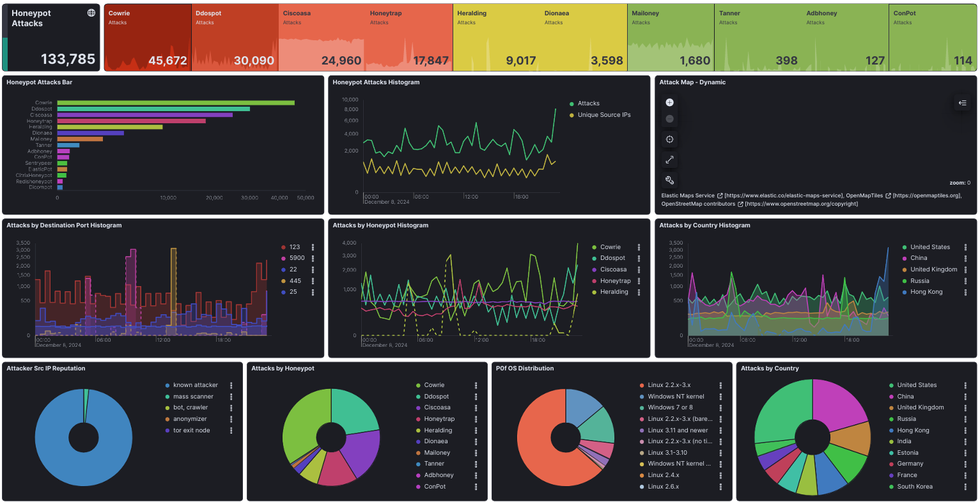Viewport: 980px width, 502px height.
Task: Open the Attack Map wrench tools
Action: click(669, 180)
